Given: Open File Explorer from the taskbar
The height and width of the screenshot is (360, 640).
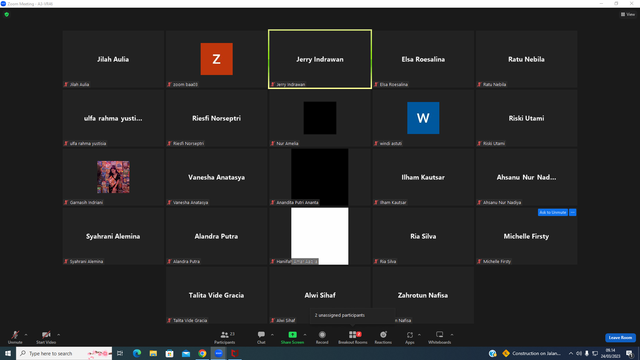Looking at the screenshot, I should click(153, 353).
